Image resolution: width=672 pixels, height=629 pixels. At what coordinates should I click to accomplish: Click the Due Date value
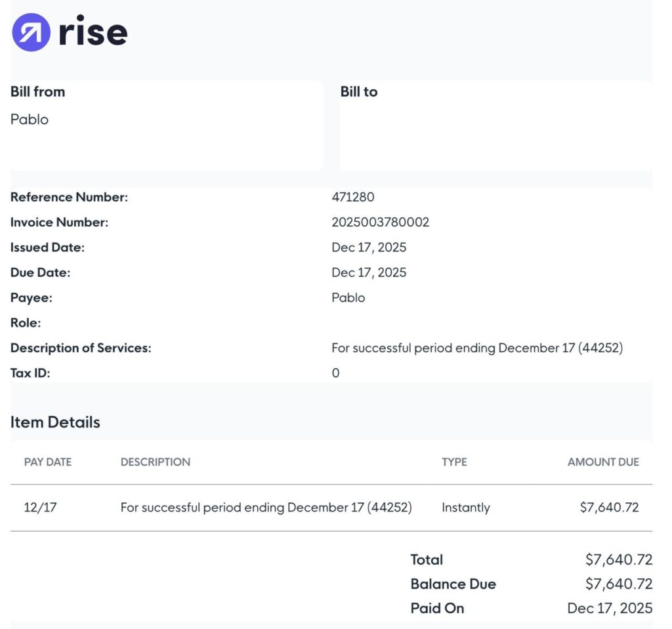(x=369, y=272)
